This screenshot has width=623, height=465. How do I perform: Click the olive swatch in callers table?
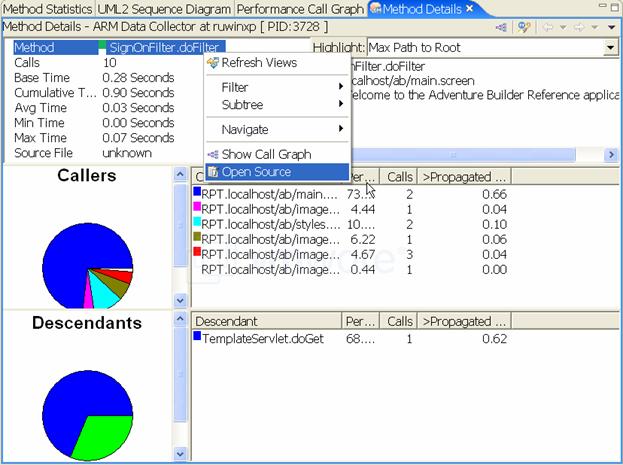[197, 236]
